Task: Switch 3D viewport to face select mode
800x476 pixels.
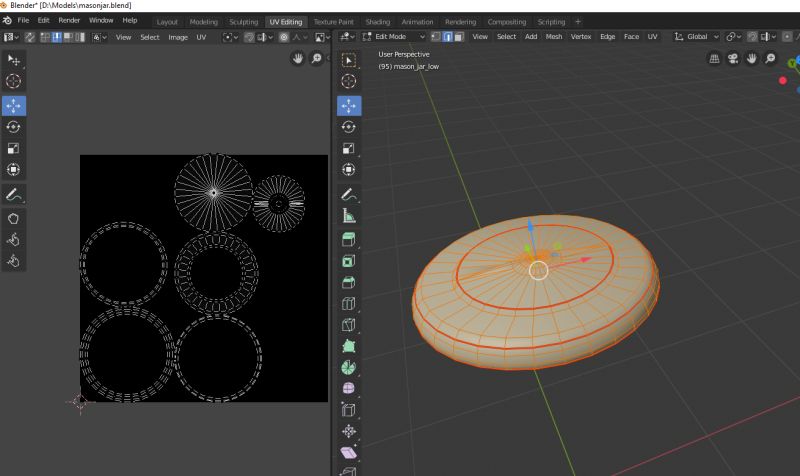Action: pyautogui.click(x=459, y=37)
